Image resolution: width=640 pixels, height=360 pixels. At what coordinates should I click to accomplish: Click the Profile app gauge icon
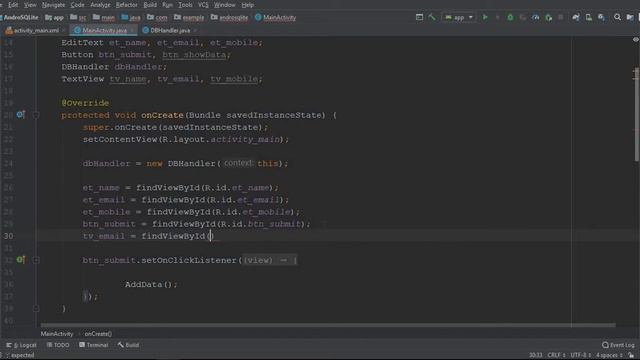point(536,17)
